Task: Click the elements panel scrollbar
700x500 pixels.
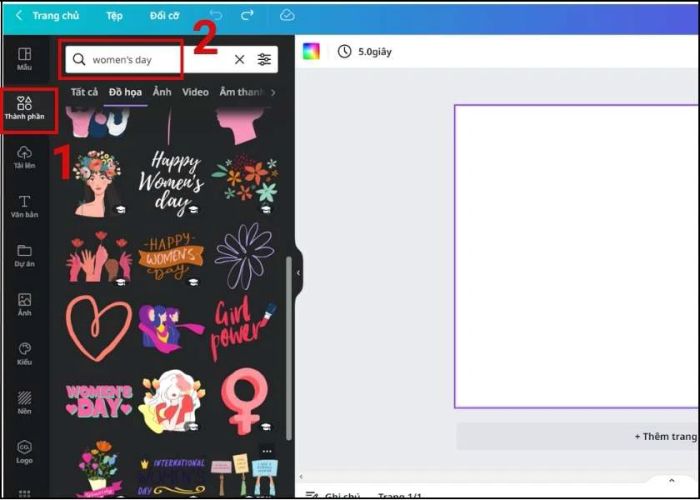Action: coord(288,348)
